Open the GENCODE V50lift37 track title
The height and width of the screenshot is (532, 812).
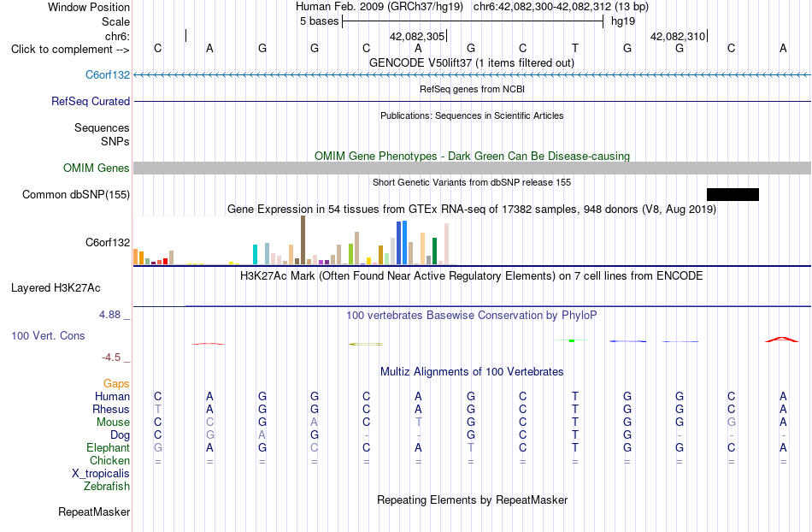(x=472, y=62)
